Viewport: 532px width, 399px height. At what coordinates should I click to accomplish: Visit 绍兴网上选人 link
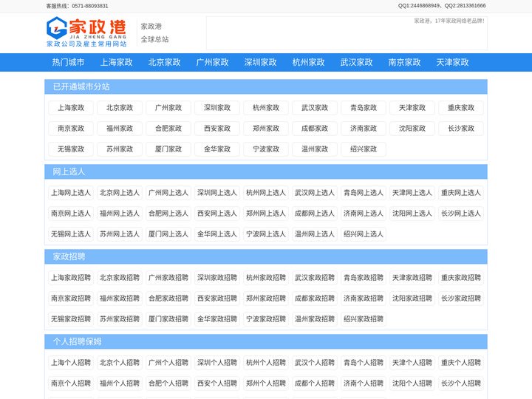pyautogui.click(x=364, y=234)
